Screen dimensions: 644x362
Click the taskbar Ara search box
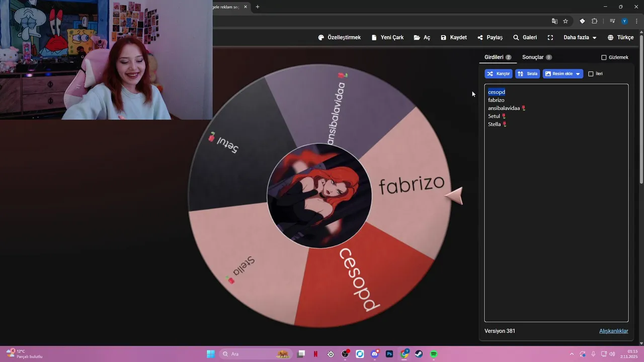pos(257,354)
